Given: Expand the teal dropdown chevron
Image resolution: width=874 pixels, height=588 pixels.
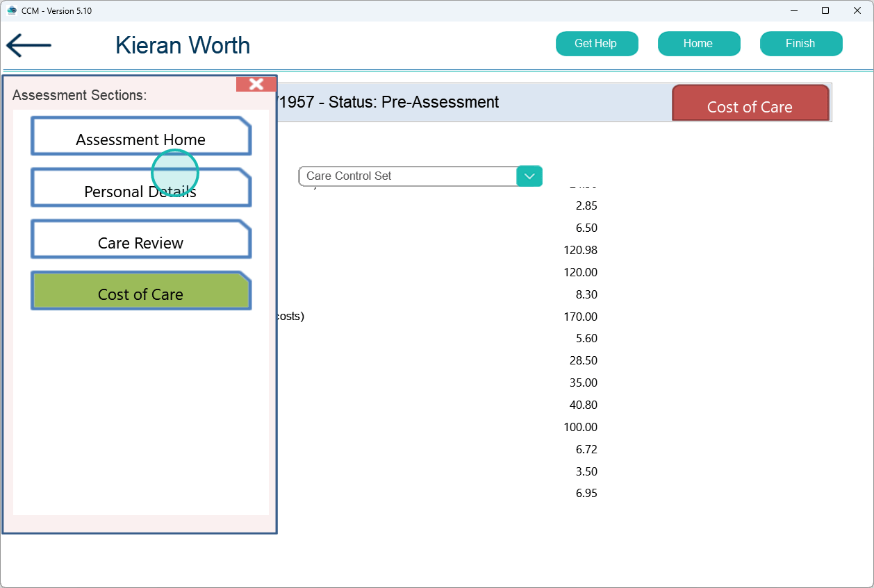Looking at the screenshot, I should click(x=529, y=176).
